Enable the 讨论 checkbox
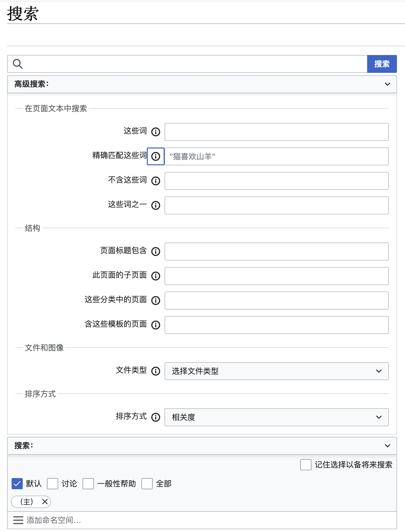The height and width of the screenshot is (532, 405). click(53, 484)
